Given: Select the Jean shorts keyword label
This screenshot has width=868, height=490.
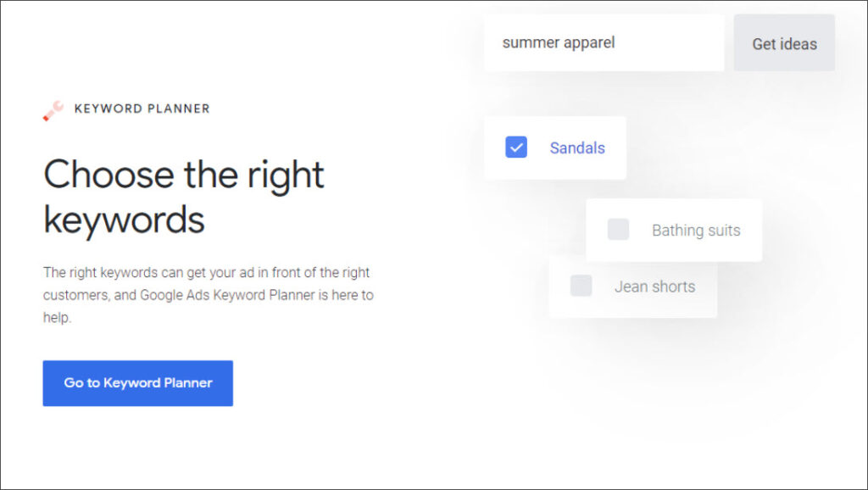Looking at the screenshot, I should [655, 287].
